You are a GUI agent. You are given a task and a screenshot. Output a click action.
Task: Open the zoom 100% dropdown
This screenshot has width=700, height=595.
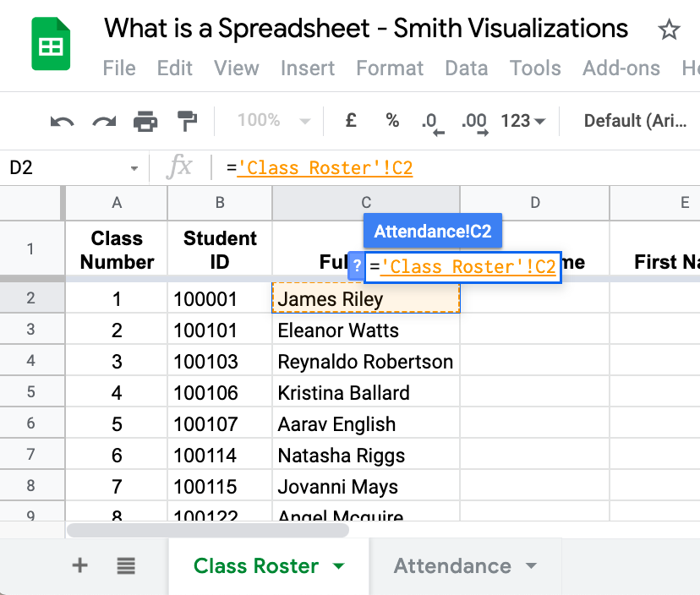pyautogui.click(x=274, y=121)
